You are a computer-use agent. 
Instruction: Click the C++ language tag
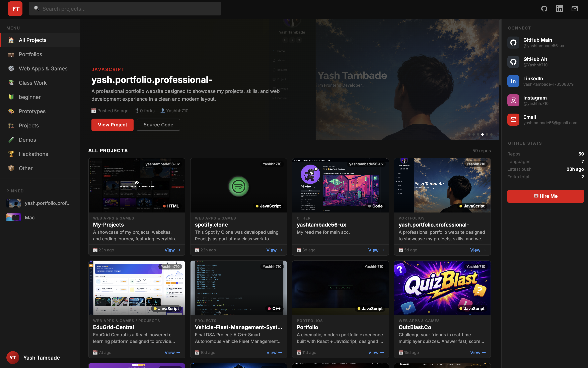click(x=274, y=308)
